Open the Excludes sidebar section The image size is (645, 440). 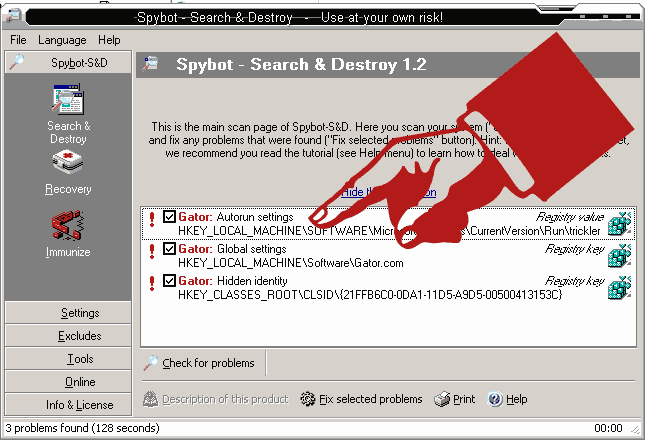coord(68,336)
